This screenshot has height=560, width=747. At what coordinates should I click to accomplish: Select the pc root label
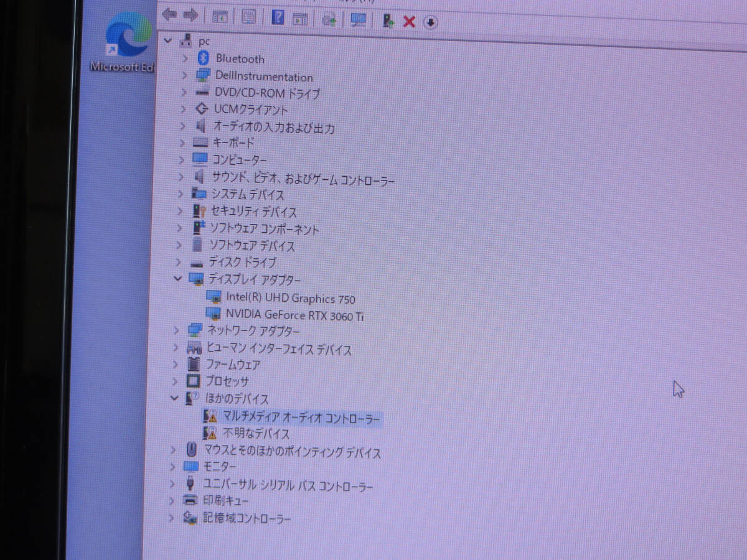(204, 41)
